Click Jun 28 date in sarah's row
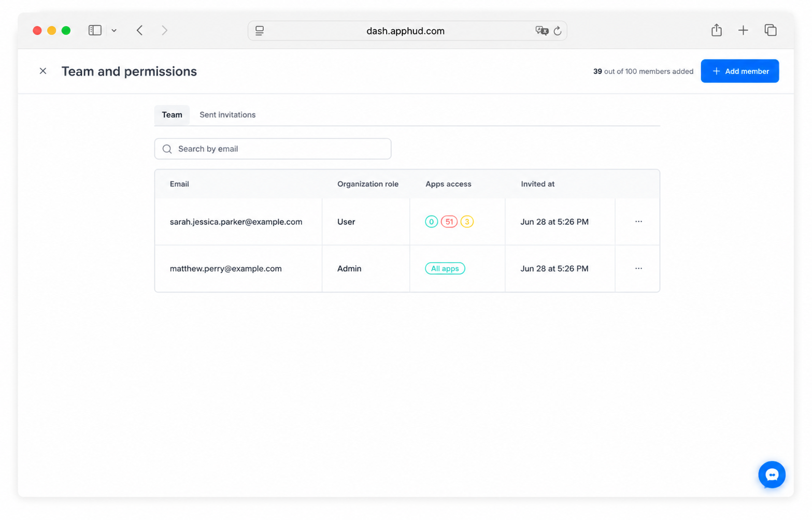 (x=554, y=222)
